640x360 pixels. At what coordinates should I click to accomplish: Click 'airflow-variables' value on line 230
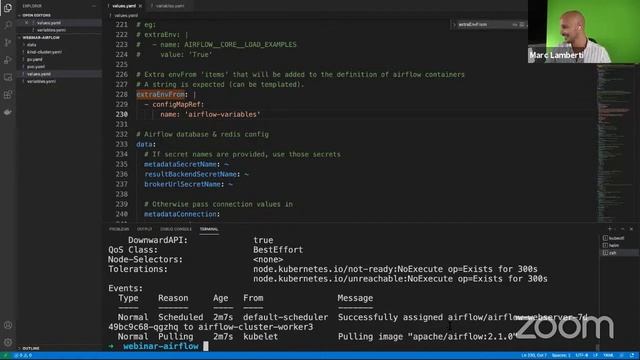click(222, 114)
